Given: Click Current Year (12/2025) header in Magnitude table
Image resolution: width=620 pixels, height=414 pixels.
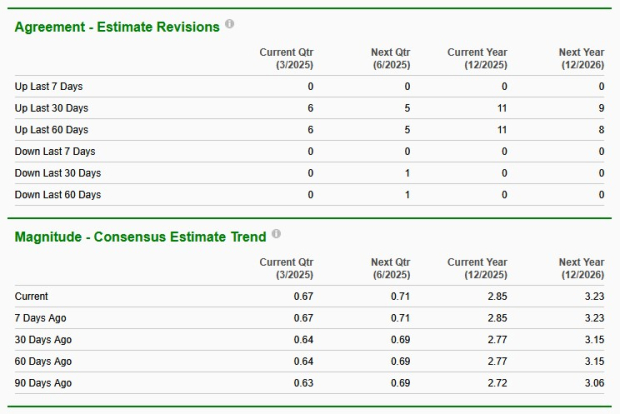Looking at the screenshot, I should (477, 268).
